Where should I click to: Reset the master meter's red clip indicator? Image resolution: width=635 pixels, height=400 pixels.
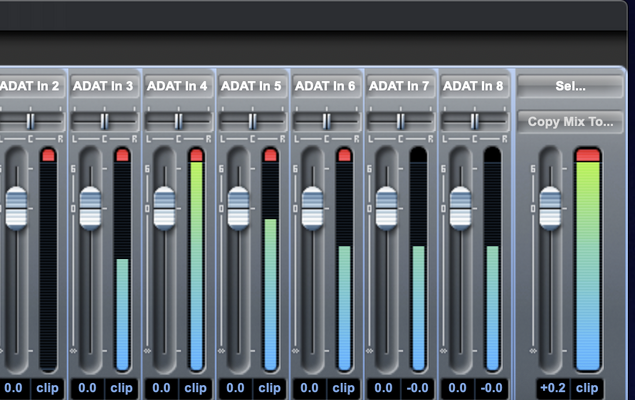click(x=588, y=155)
